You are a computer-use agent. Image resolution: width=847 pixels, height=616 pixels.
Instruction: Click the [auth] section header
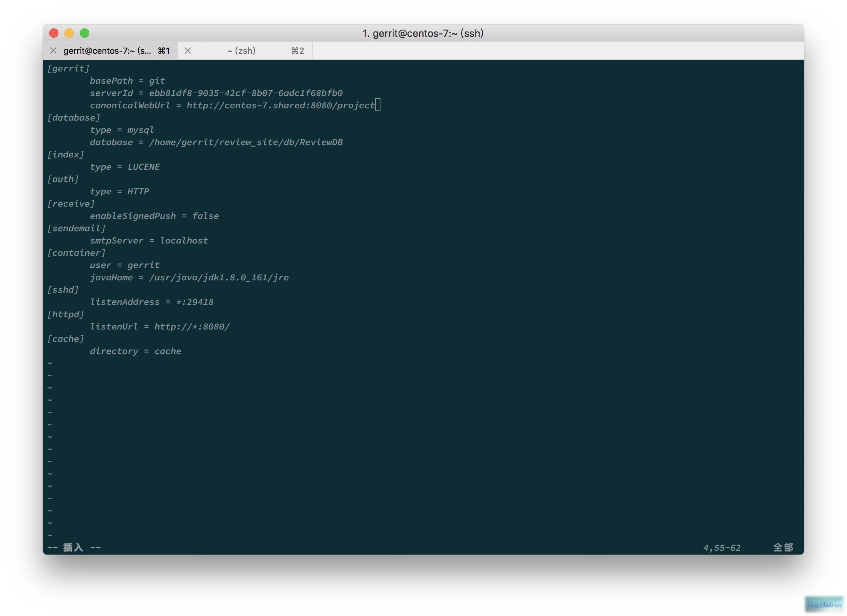[63, 179]
